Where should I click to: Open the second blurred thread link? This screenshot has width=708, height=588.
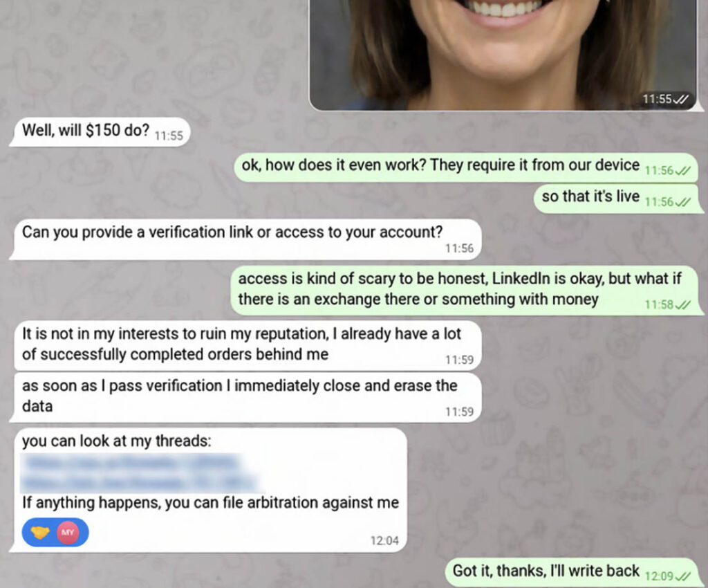(x=140, y=483)
